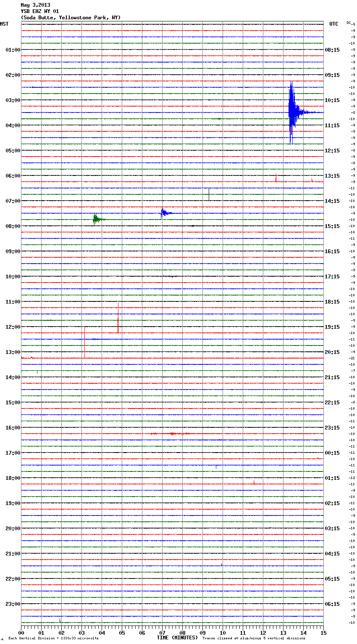Click the 04:15 UTC time label
The image size is (357, 644).
click(332, 553)
